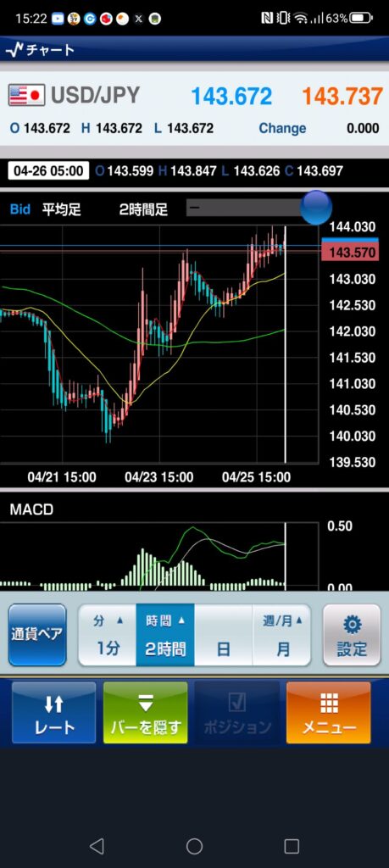Open the 設定 gear settings
The height and width of the screenshot is (868, 389).
pos(352,634)
